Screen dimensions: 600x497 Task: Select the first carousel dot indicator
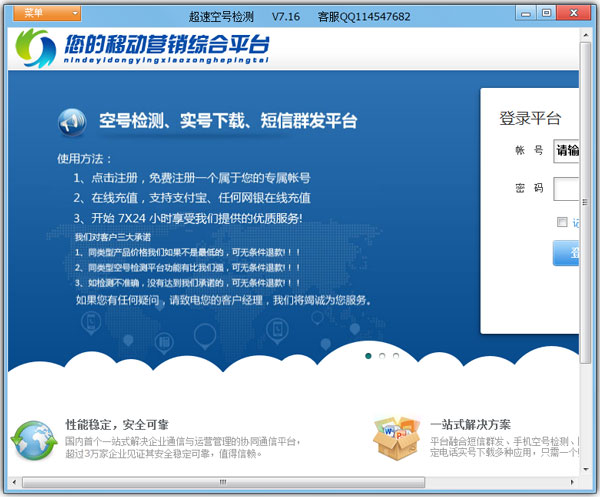(x=368, y=355)
